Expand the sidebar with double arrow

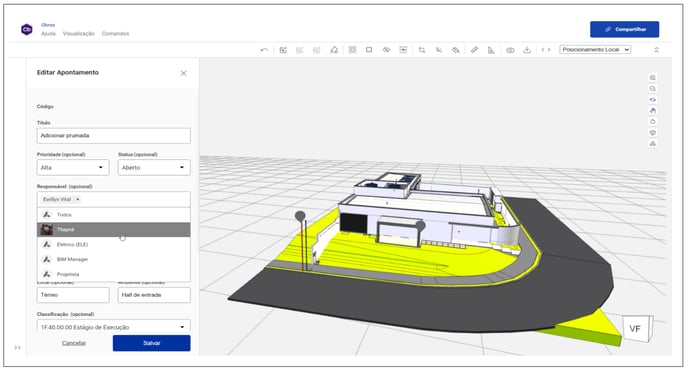17,348
